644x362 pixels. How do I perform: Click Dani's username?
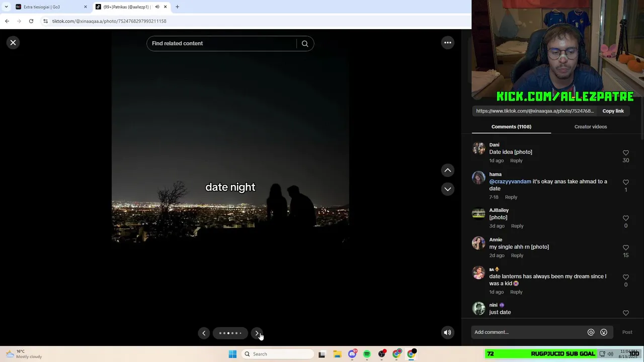pyautogui.click(x=494, y=145)
